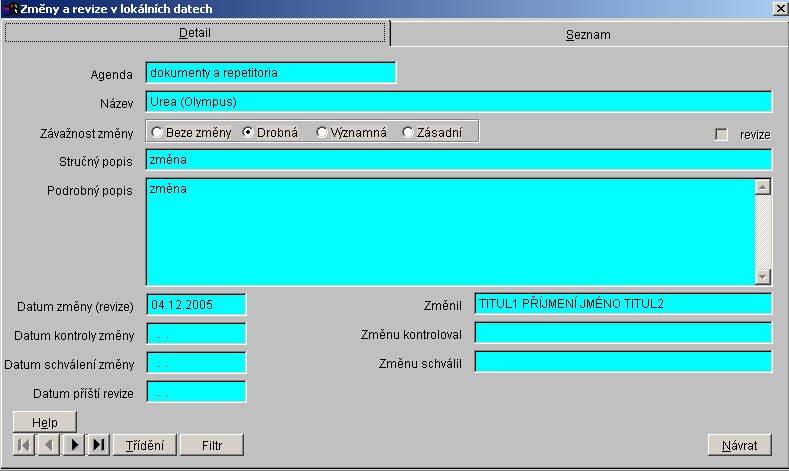Screen dimensions: 789x471
Task: Jump to last record arrow
Action: 98,445
